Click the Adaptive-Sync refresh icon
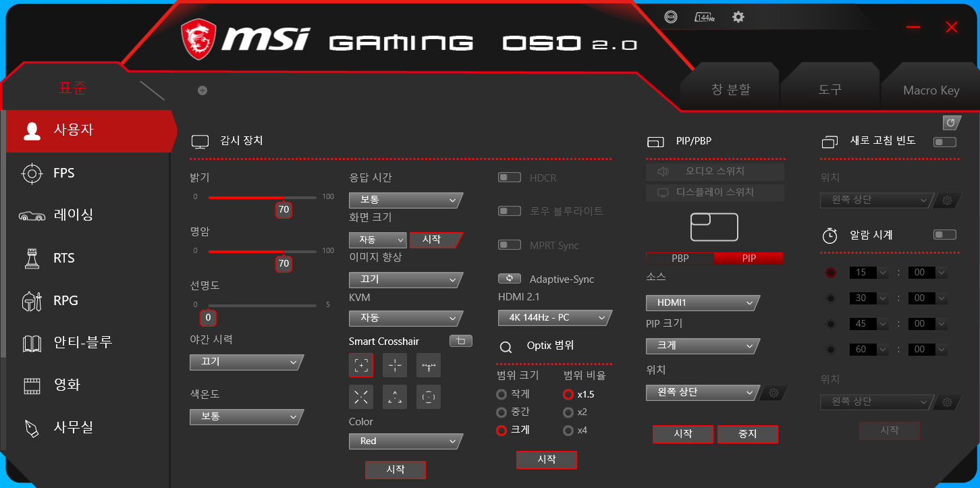980x488 pixels. [510, 278]
